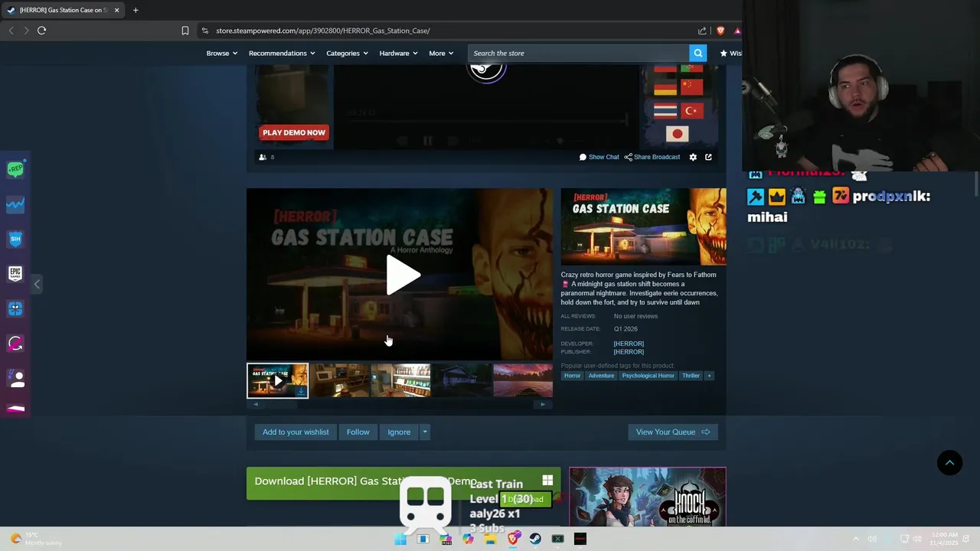The height and width of the screenshot is (551, 980).
Task: Open the Hardware menu
Action: (398, 53)
